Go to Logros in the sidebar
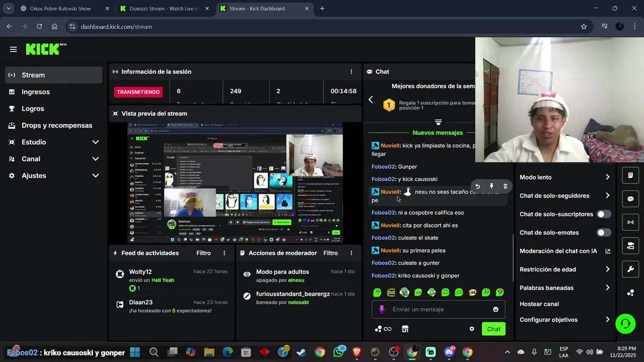Viewport: 644px width, 362px height. tap(54, 109)
